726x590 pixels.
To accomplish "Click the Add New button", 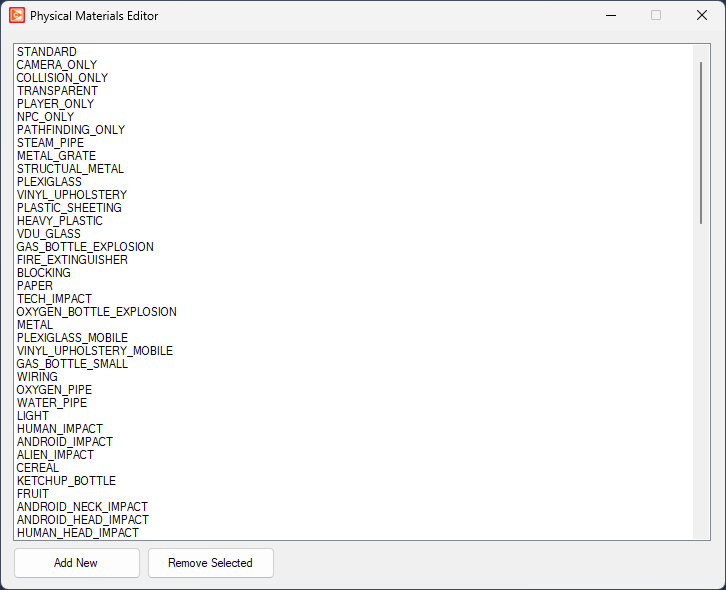I will (76, 563).
